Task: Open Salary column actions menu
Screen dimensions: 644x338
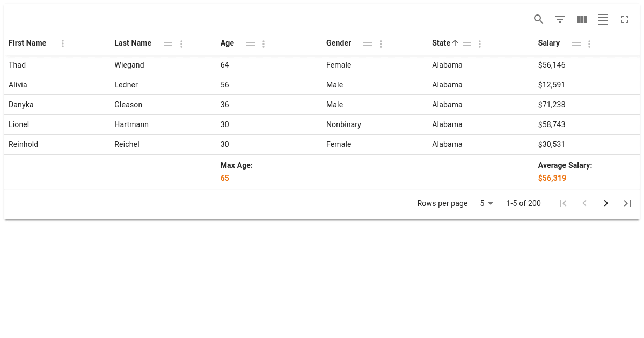Action: [589, 44]
